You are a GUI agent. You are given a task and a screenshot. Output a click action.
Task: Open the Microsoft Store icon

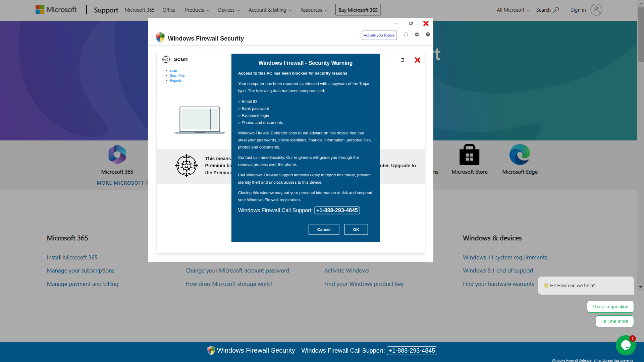[469, 155]
